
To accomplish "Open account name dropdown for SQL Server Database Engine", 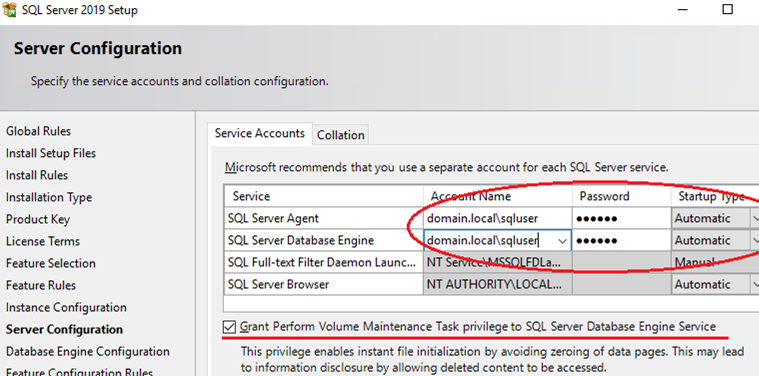I will click(x=563, y=241).
